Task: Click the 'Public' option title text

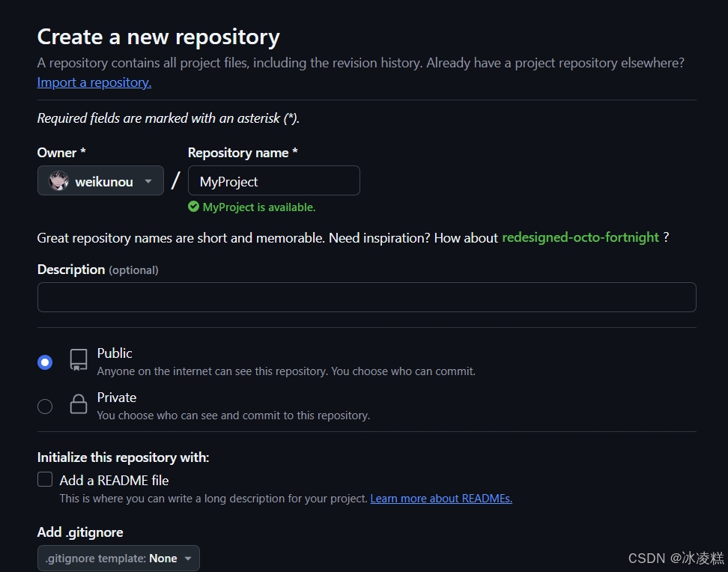Action: (115, 353)
